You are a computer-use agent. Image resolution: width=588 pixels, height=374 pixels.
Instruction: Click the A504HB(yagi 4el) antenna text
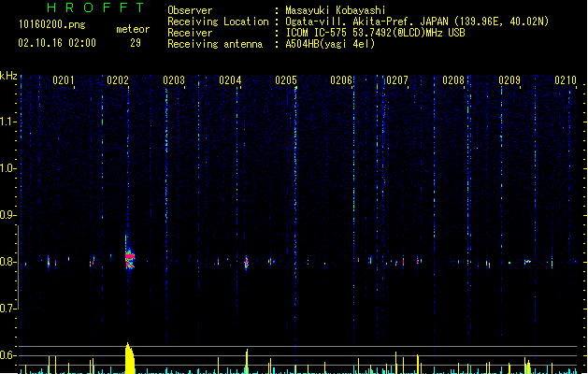pyautogui.click(x=330, y=44)
